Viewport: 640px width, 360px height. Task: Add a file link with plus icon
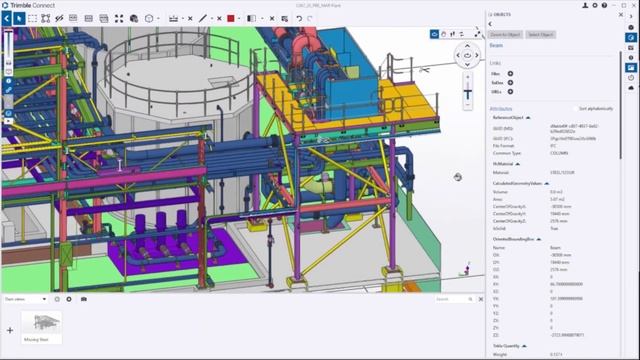pos(510,73)
